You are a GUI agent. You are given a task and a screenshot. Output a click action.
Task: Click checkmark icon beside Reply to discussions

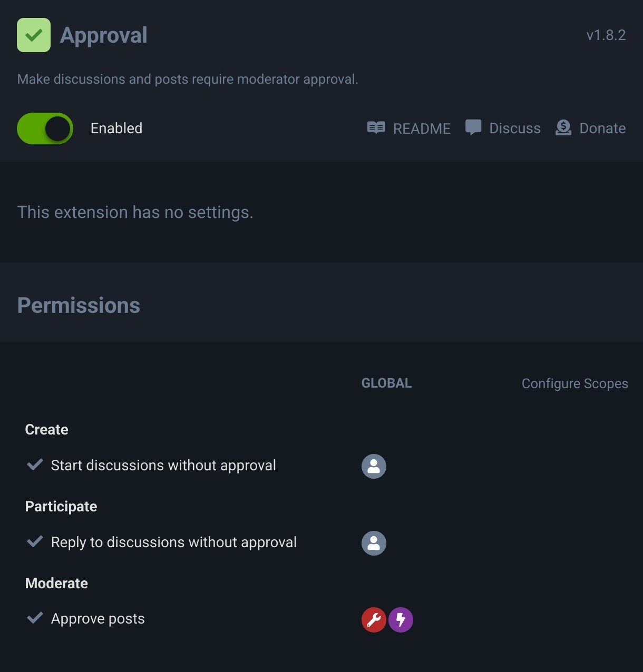point(35,541)
